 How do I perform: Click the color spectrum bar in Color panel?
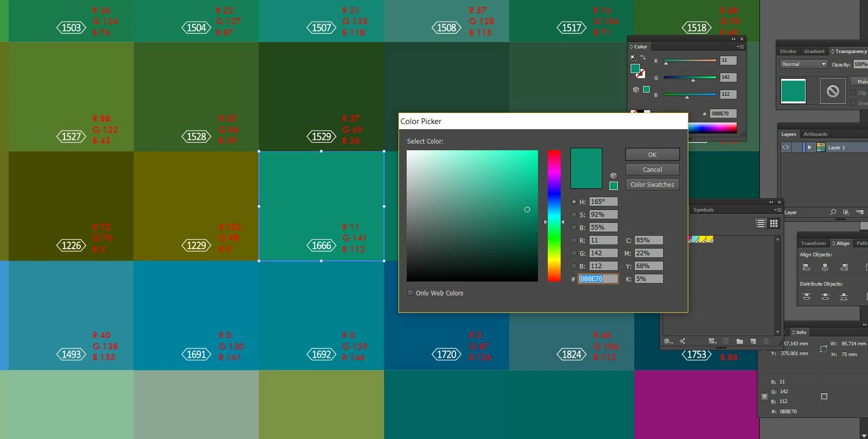pyautogui.click(x=713, y=128)
